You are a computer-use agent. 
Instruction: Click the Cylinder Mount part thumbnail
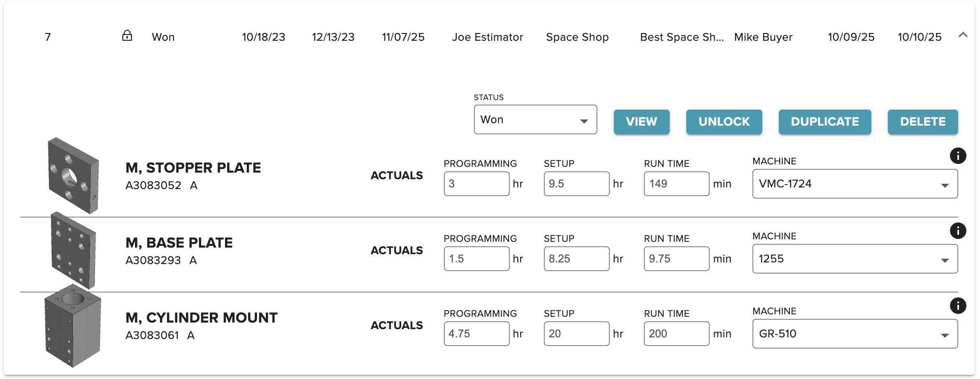click(73, 325)
